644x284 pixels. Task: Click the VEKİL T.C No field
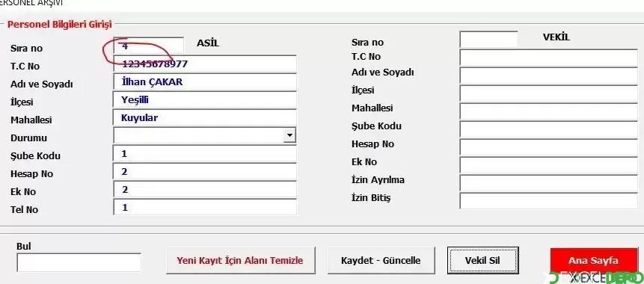[549, 58]
